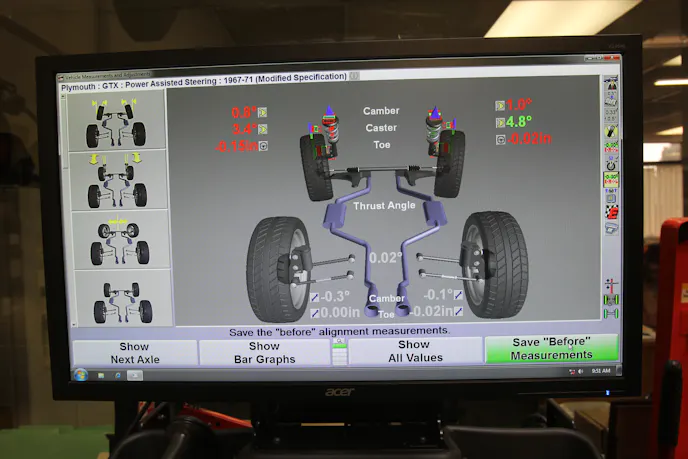Image resolution: width=688 pixels, height=459 pixels.
Task: Select the Show All Values option
Action: click(x=413, y=351)
